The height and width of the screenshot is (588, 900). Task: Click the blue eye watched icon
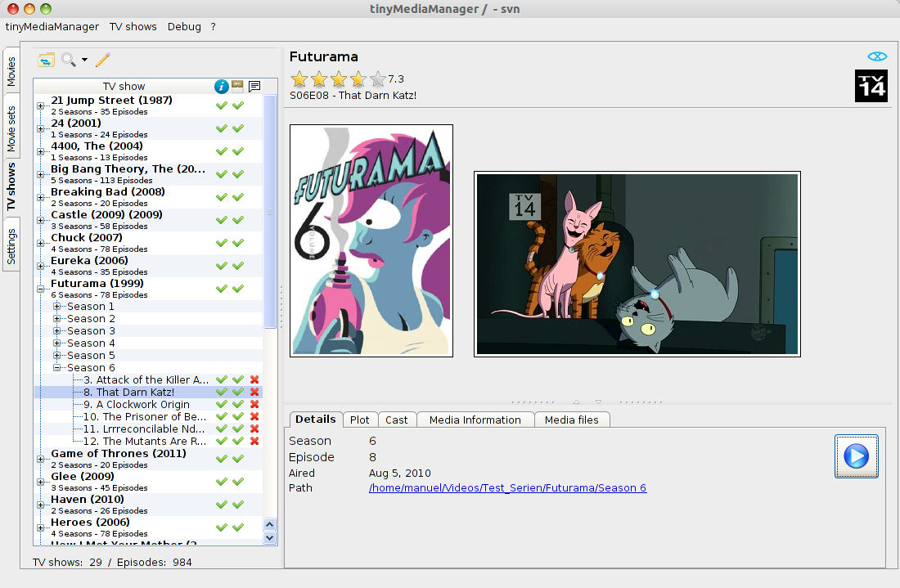click(877, 56)
